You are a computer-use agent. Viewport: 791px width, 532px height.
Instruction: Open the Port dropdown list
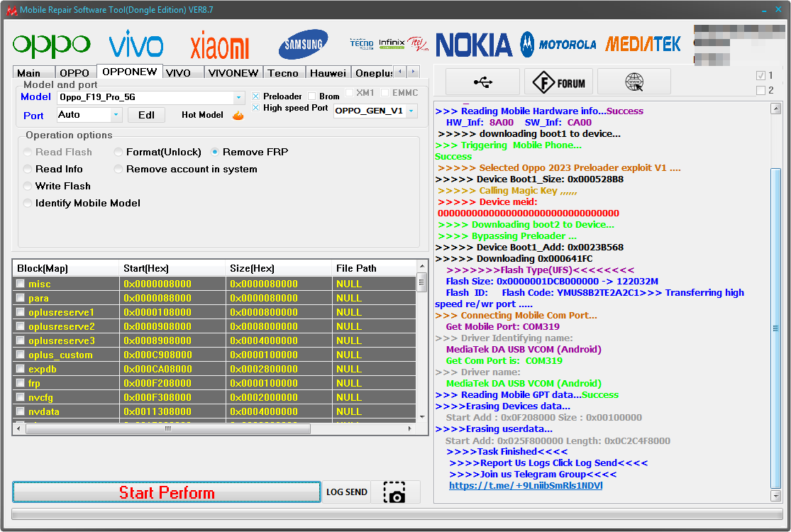(x=116, y=115)
